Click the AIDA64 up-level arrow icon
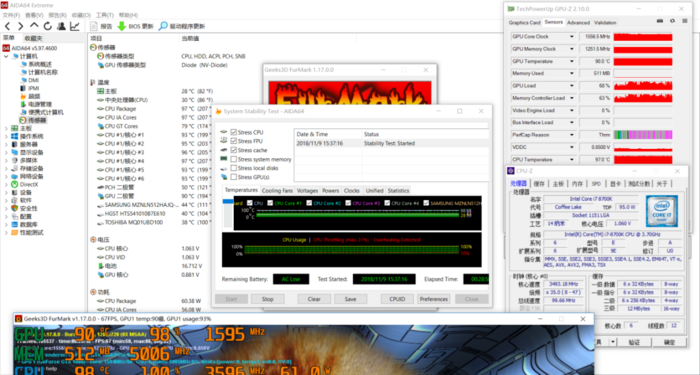 [34, 26]
